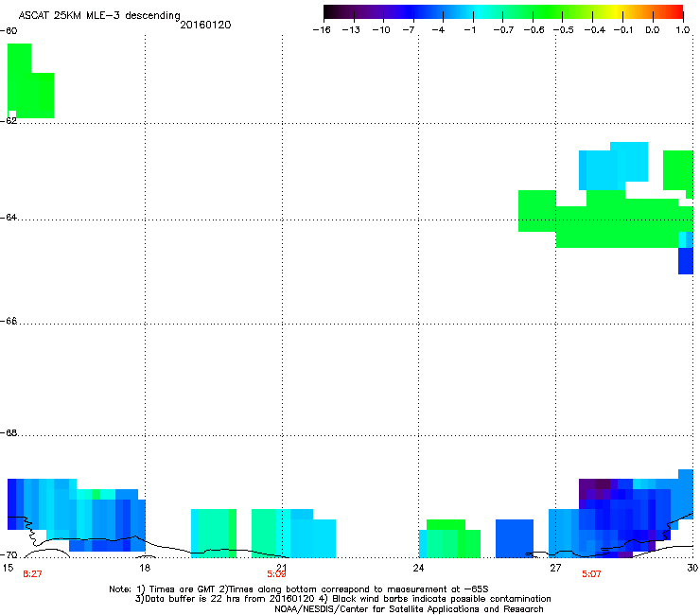
Task: Click the NOAA/NESDIS credit line
Action: tap(409, 609)
